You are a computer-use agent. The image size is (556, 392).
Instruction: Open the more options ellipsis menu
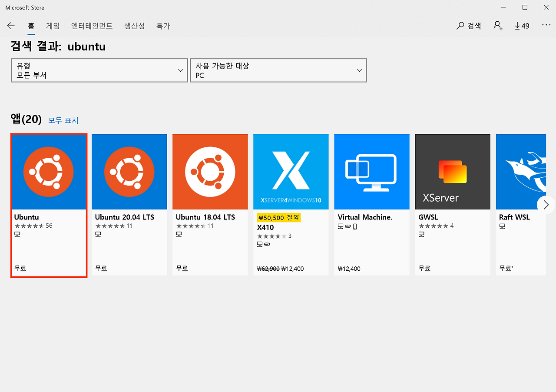pyautogui.click(x=546, y=25)
